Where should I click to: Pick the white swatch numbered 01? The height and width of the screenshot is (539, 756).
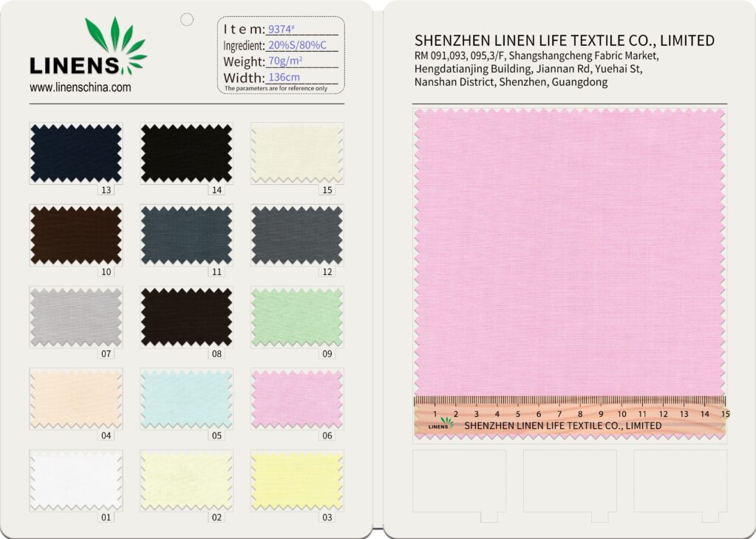[x=76, y=481]
